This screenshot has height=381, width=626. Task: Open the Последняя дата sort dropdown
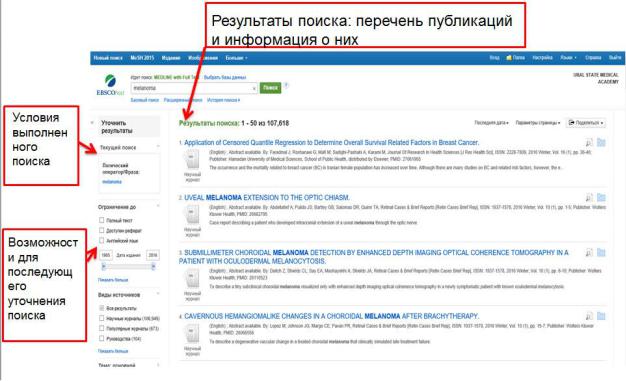tap(491, 123)
